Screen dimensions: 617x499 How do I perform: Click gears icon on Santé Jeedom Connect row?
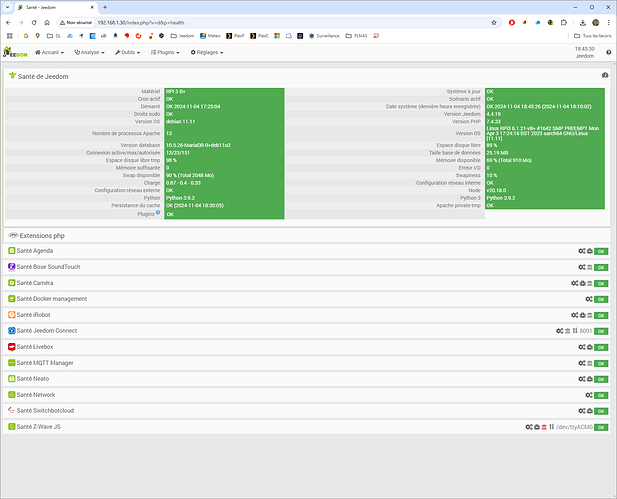[560, 331]
